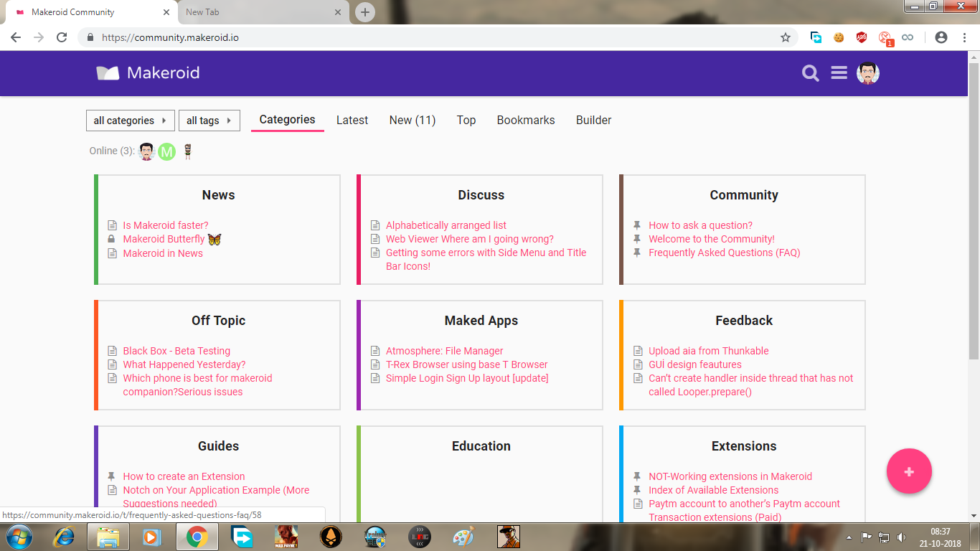Viewport: 980px width, 551px height.
Task: Click the Chrome account profile icon
Action: click(x=941, y=37)
